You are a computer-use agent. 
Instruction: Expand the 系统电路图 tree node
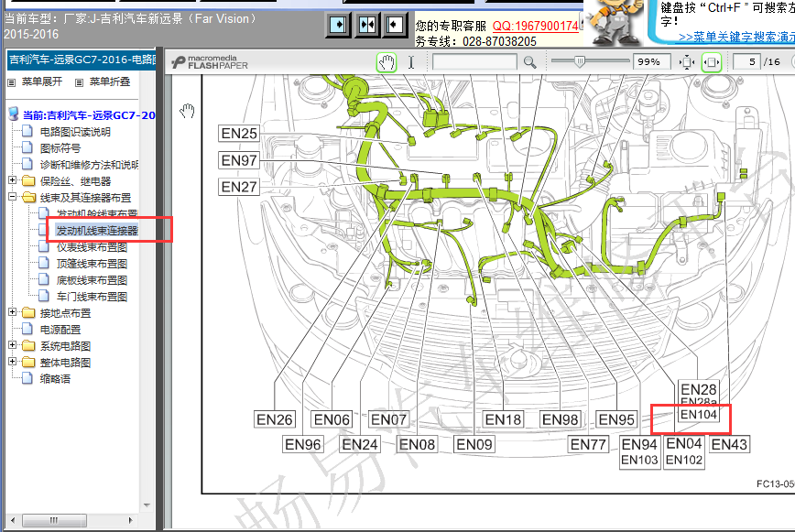[12, 345]
